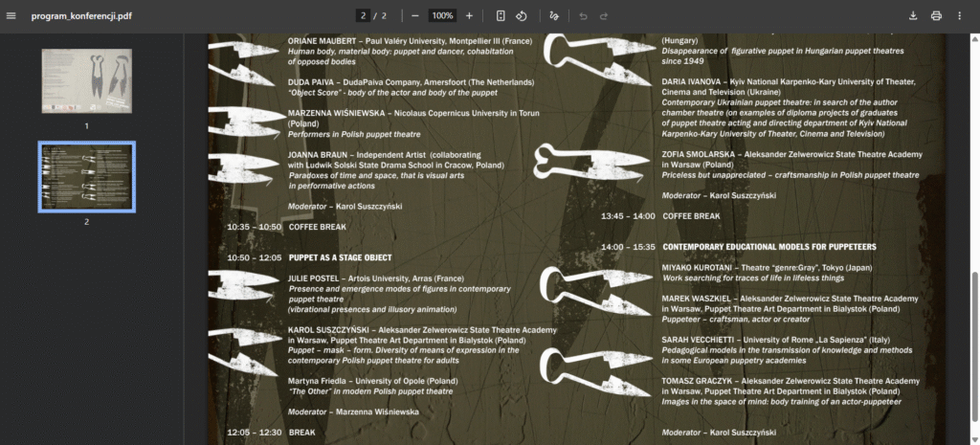Click 'CONTEMPORARY EDUCATIONAL MODELS FOR PUPPETEERS' heading
Screen dimensions: 980x445
coord(768,247)
